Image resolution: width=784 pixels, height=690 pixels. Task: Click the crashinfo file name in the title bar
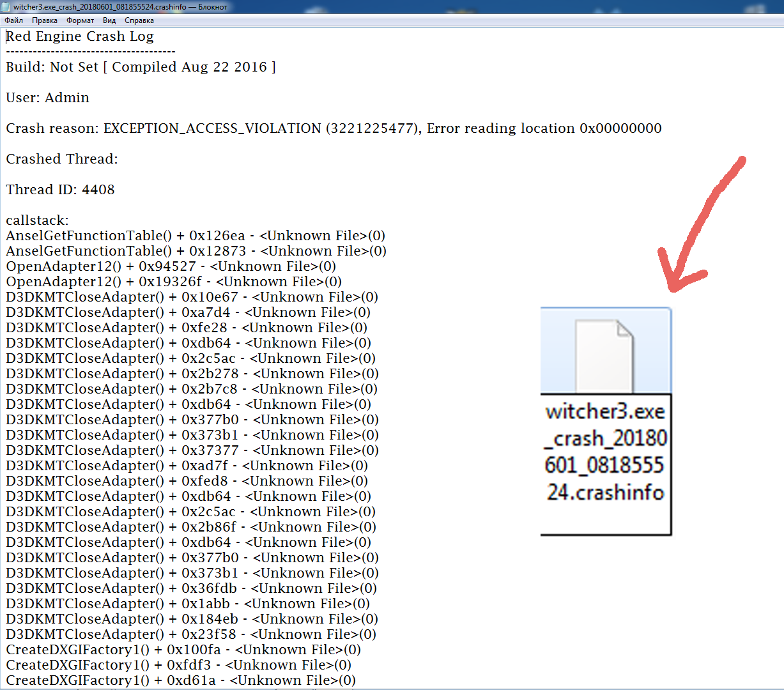[x=100, y=6]
